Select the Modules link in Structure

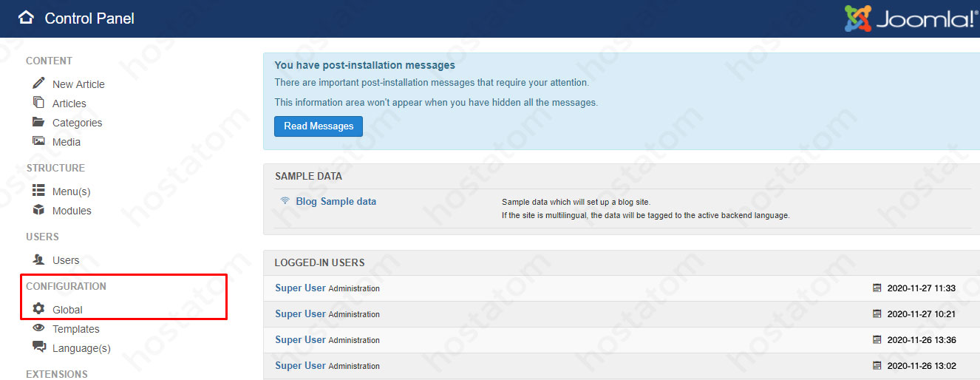point(72,211)
